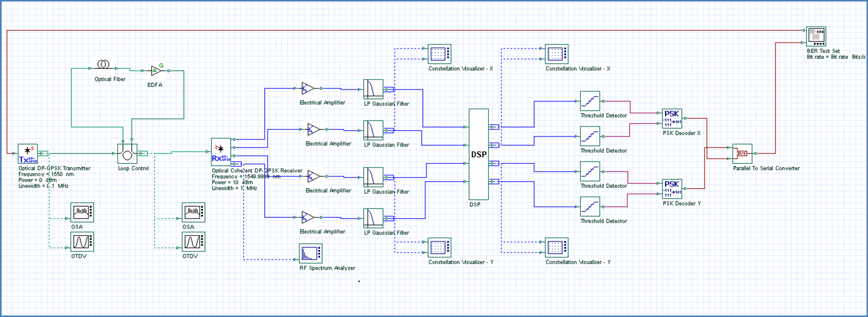Select the topmost Electrical Amplifier icon
The width and height of the screenshot is (868, 317).
pos(308,88)
